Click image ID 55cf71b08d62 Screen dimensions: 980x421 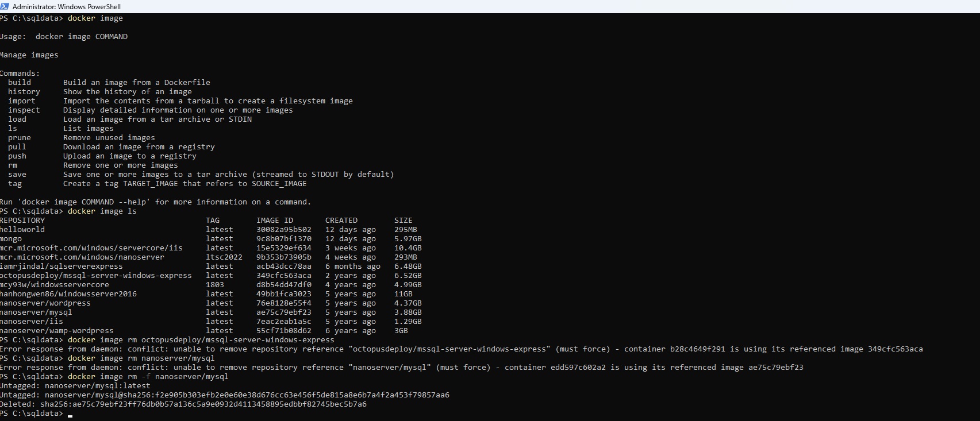(284, 331)
